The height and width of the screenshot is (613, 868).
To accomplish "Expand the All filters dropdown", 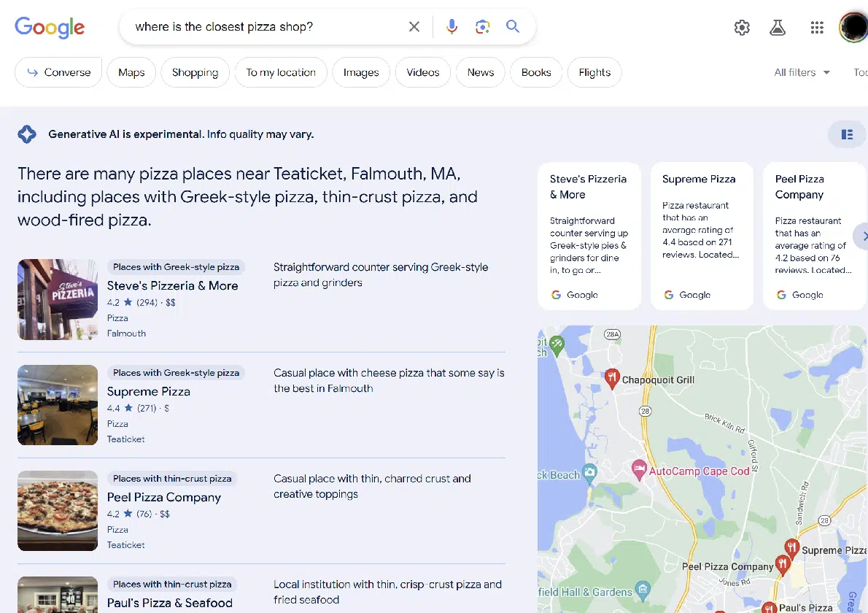I will pos(802,72).
